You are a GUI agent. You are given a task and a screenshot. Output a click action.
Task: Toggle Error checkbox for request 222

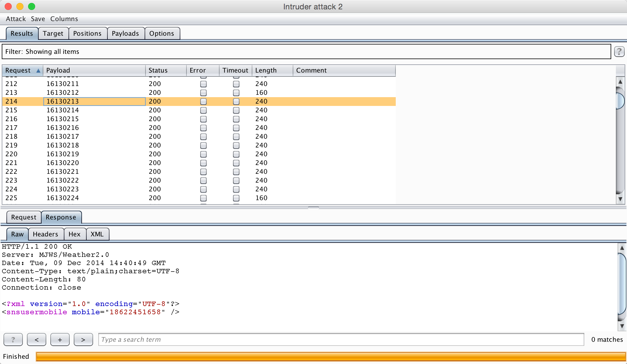(x=203, y=172)
